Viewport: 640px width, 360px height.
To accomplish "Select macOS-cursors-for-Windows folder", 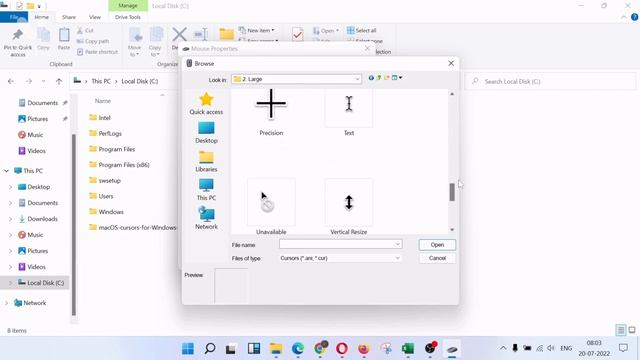I will click(x=133, y=227).
